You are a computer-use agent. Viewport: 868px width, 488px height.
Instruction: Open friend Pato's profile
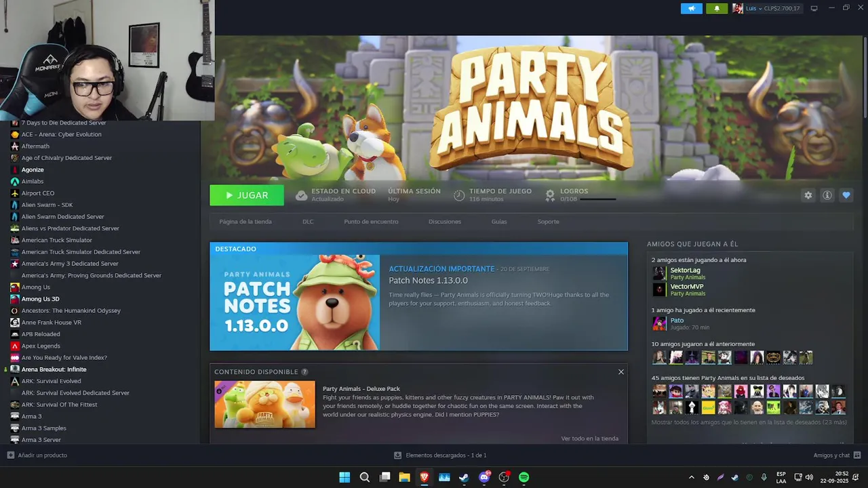tap(677, 321)
